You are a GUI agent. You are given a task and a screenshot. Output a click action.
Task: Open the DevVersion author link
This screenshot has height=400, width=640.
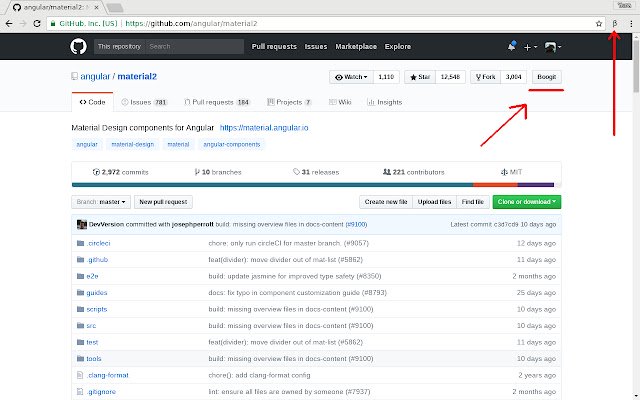pyautogui.click(x=106, y=224)
